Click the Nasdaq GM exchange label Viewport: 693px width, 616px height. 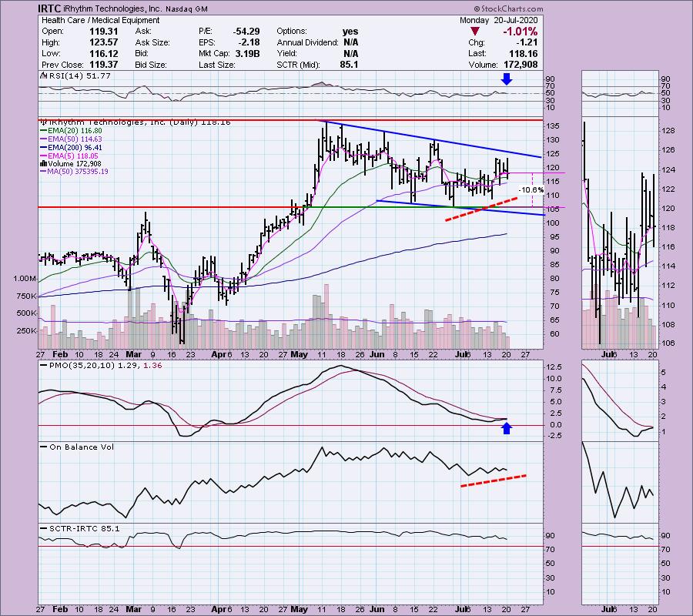point(187,8)
